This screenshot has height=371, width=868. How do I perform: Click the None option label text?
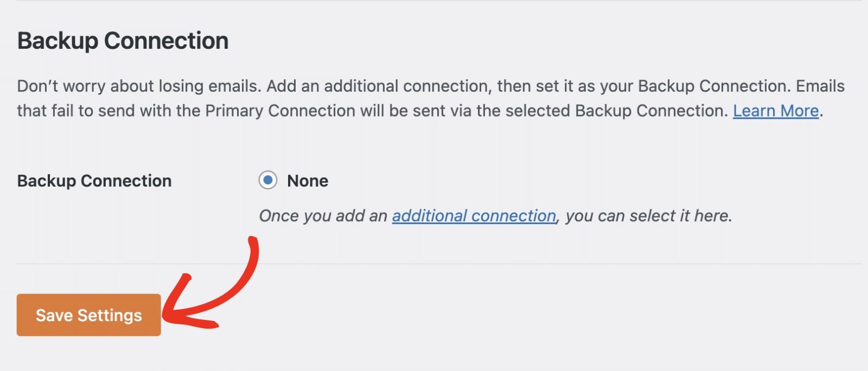308,181
